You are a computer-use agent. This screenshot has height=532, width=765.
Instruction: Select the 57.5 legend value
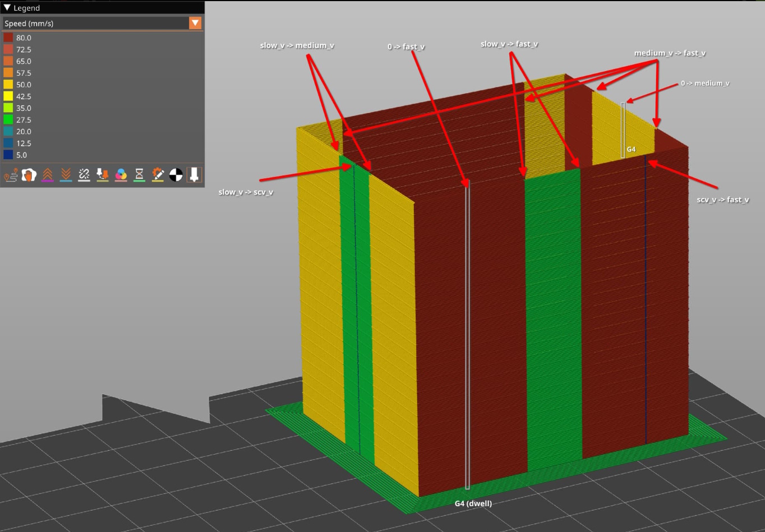[24, 73]
